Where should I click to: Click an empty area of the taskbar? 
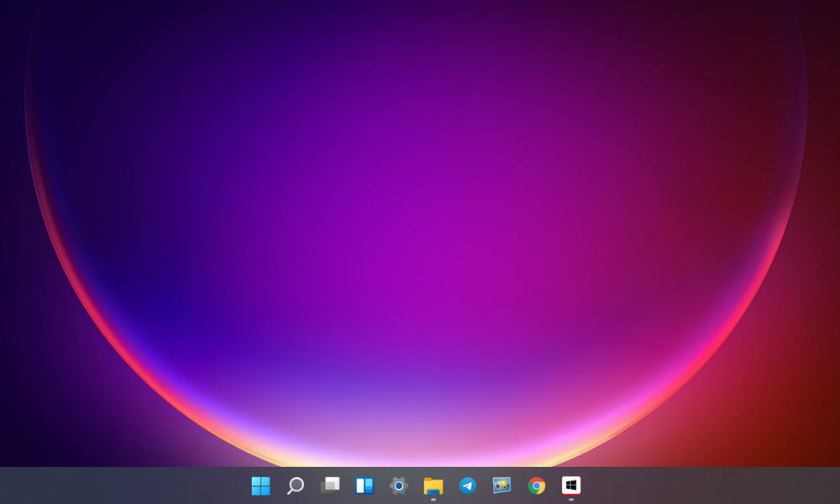point(714,486)
